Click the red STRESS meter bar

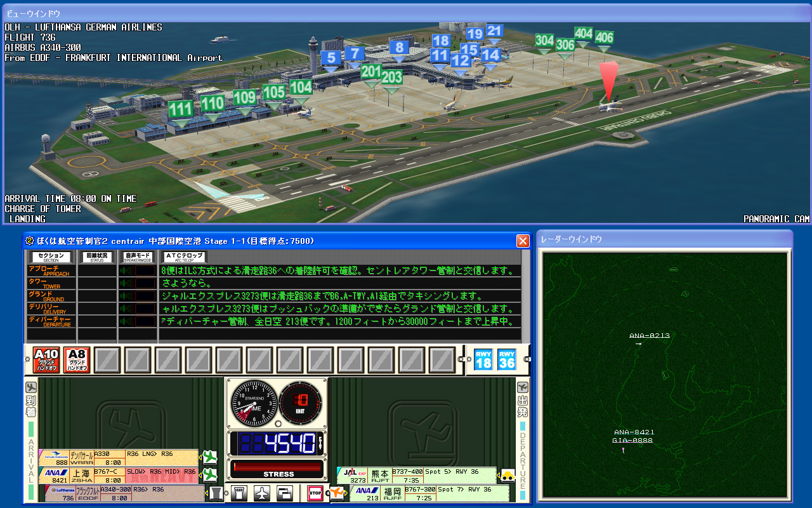pyautogui.click(x=278, y=467)
